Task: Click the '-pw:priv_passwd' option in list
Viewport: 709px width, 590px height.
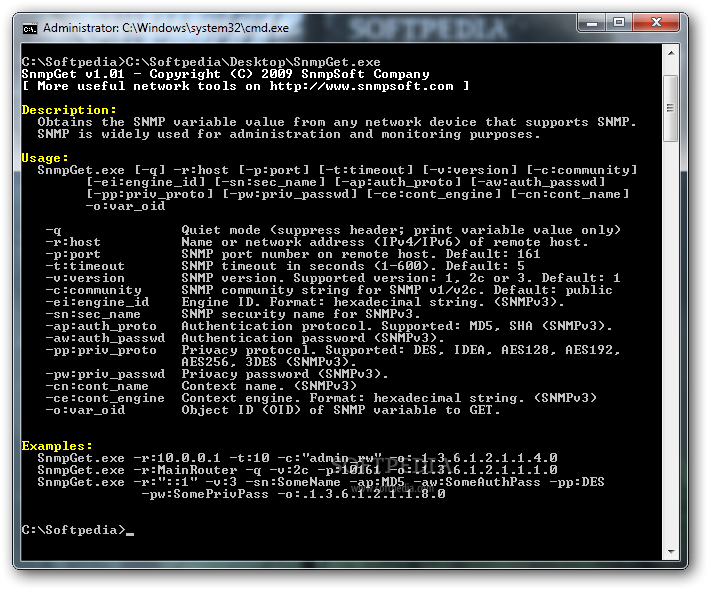Action: 104,374
